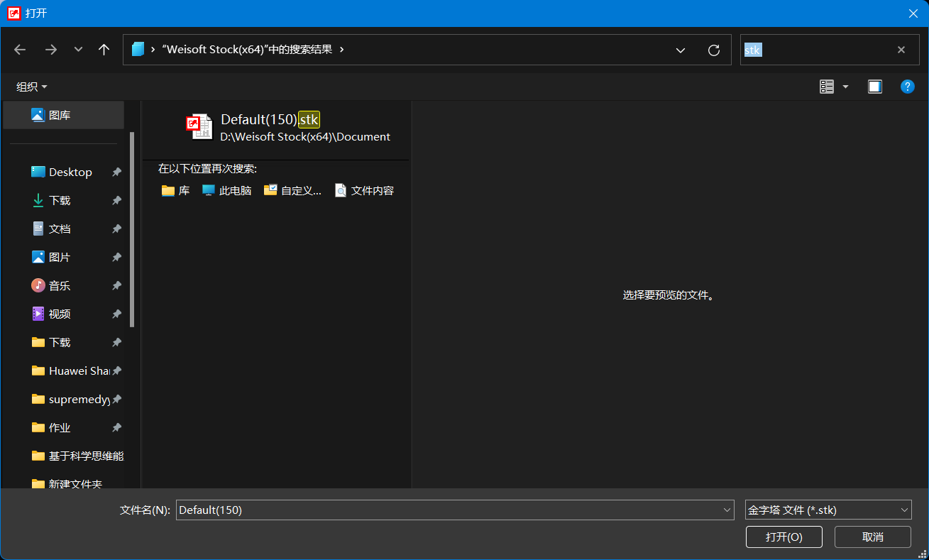Clear the stk search box
The image size is (929, 560).
(x=901, y=50)
